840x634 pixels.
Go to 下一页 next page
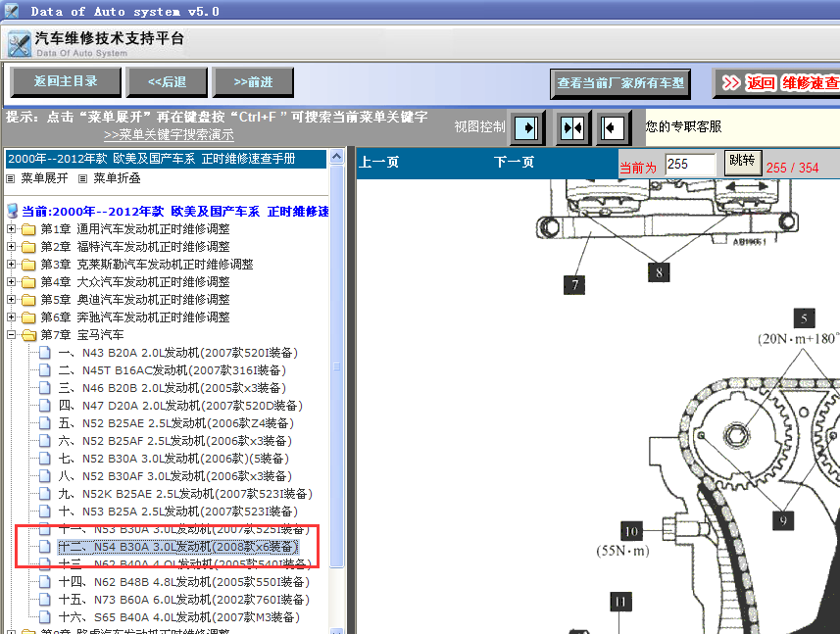[514, 163]
